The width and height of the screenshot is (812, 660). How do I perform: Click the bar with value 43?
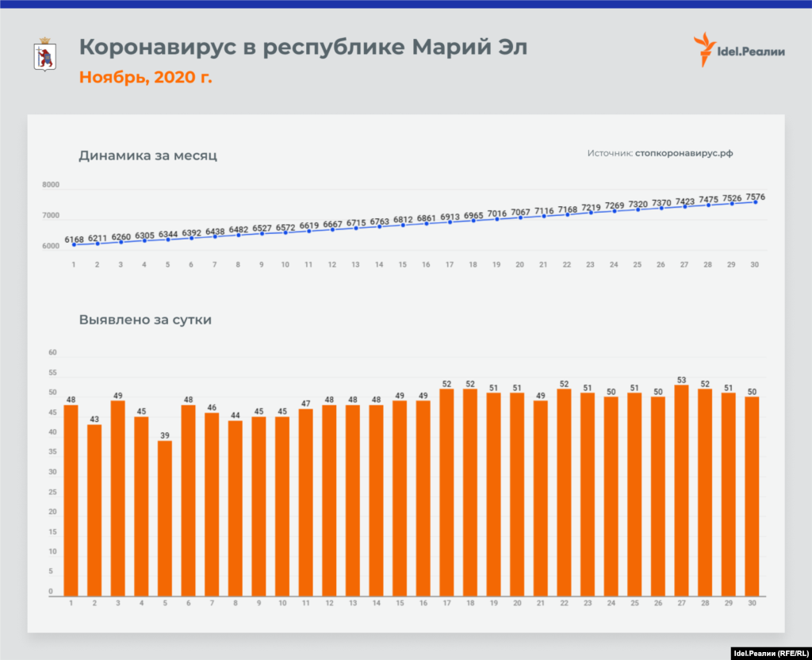[x=94, y=509]
